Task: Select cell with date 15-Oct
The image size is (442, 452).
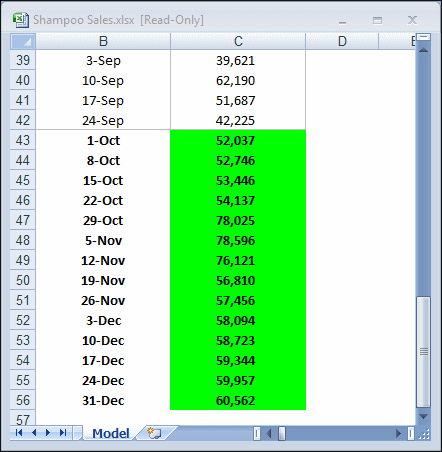Action: 103,180
